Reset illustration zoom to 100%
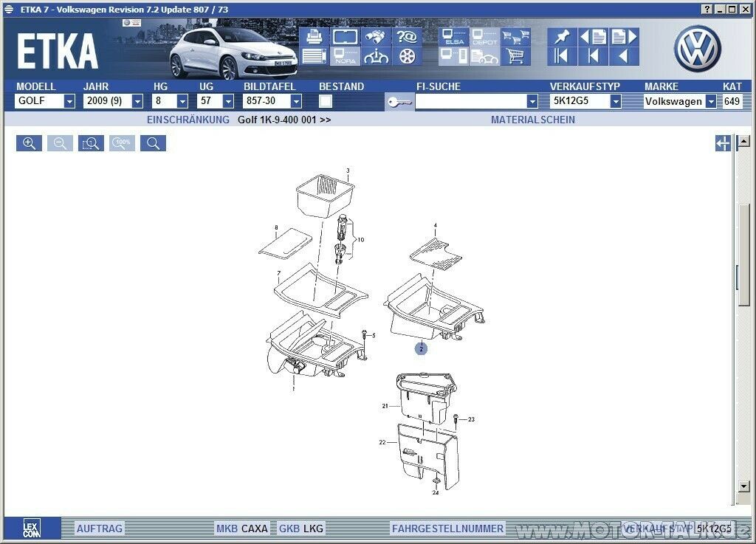This screenshot has width=756, height=544. click(x=122, y=143)
